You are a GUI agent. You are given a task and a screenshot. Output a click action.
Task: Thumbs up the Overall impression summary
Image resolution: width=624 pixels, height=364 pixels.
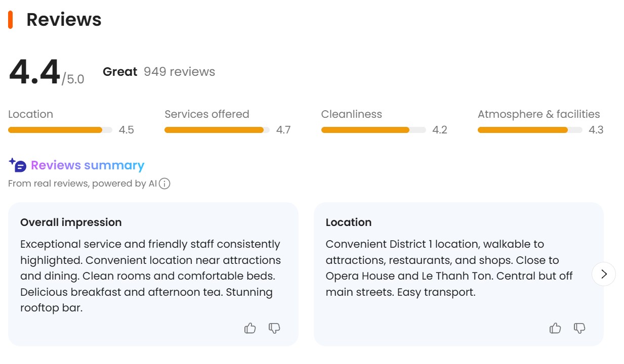pyautogui.click(x=250, y=328)
